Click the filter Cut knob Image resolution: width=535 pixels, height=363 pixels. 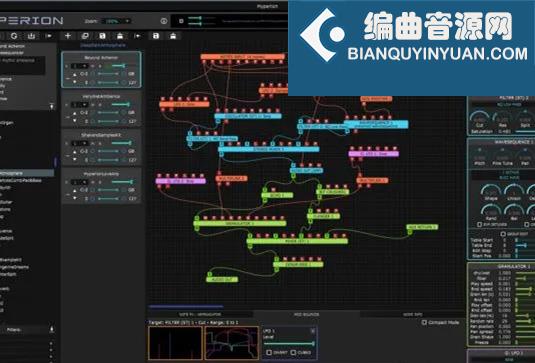pos(479,118)
